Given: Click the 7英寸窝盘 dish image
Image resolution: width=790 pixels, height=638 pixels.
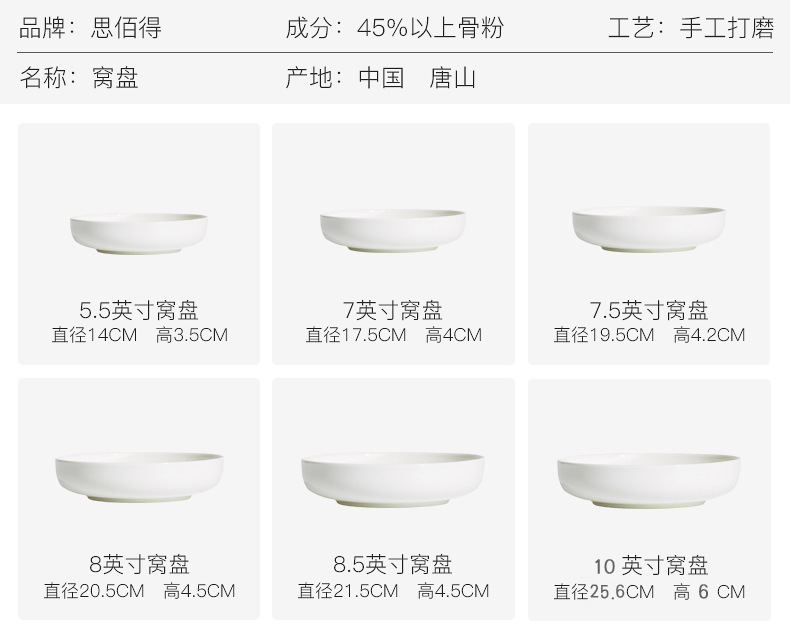Looking at the screenshot, I should [392, 230].
